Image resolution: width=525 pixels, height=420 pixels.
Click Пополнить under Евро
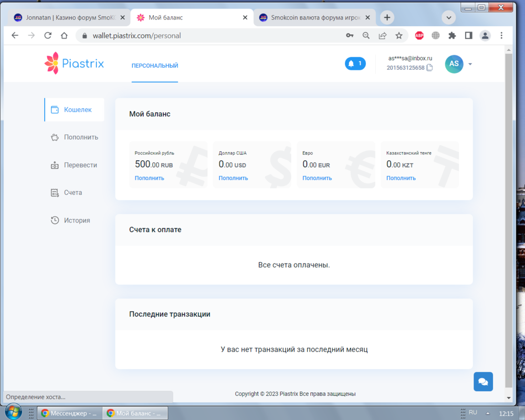317,178
